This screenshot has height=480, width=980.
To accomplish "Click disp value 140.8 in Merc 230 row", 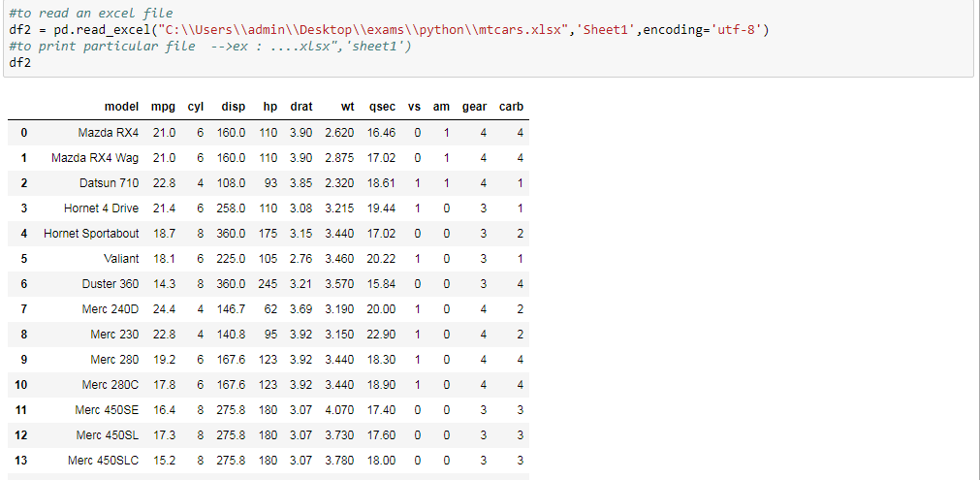I will (x=232, y=335).
